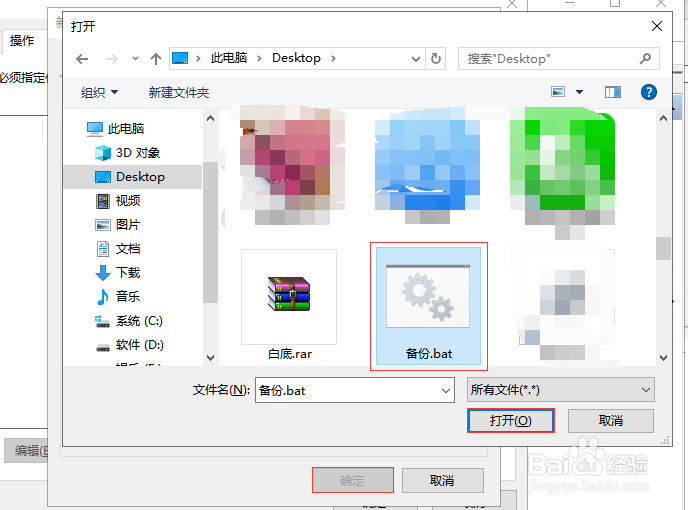Refresh the Desktop folder view
Screen dimensions: 688x510
tap(436, 58)
